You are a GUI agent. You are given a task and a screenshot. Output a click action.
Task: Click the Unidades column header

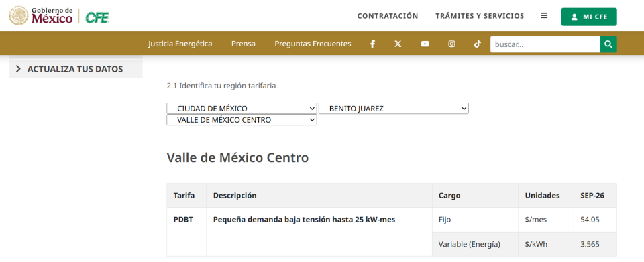[x=546, y=196]
